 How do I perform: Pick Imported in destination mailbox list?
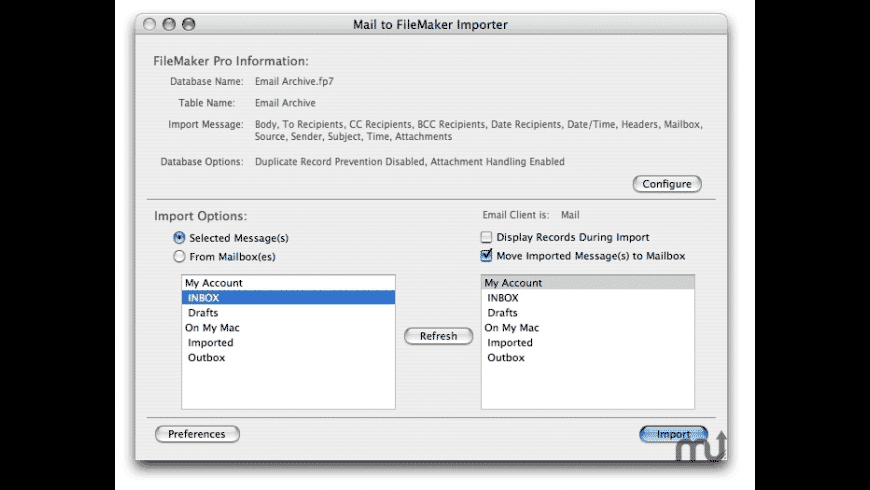click(588, 342)
